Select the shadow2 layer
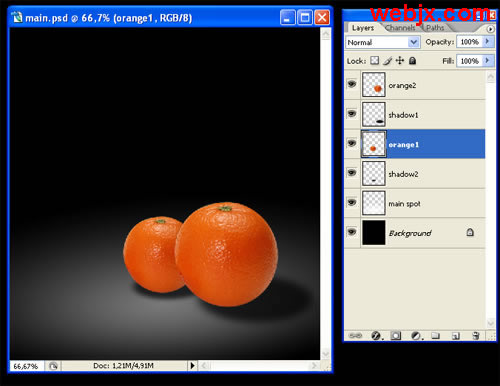500x386 pixels. (x=415, y=174)
